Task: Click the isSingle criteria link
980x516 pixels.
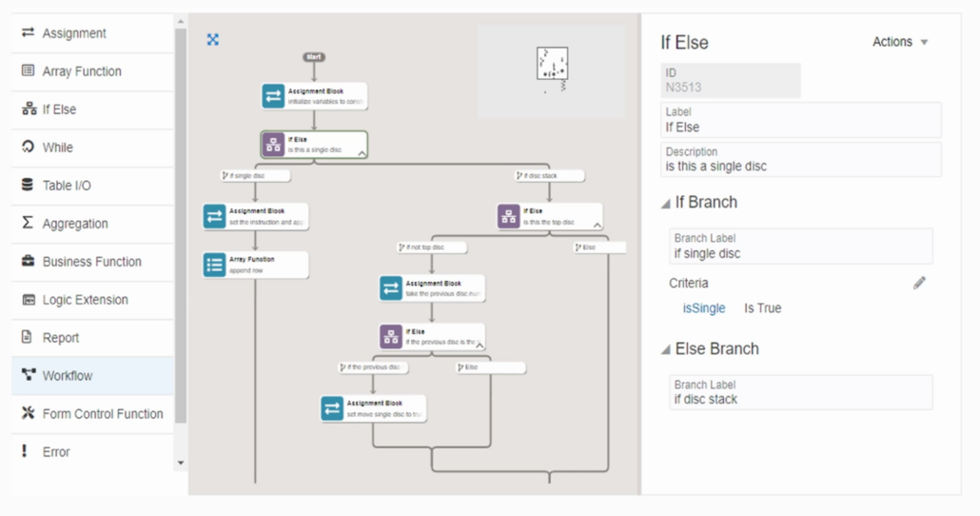Action: coord(704,308)
